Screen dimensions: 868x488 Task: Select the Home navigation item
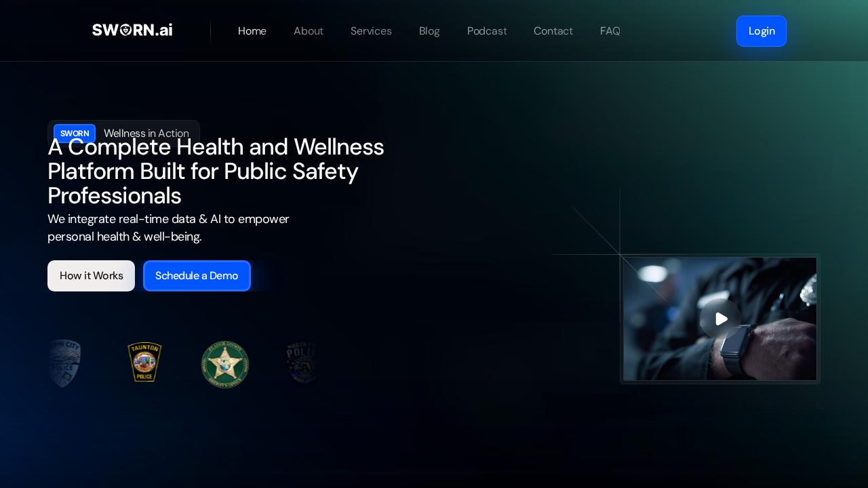(252, 30)
